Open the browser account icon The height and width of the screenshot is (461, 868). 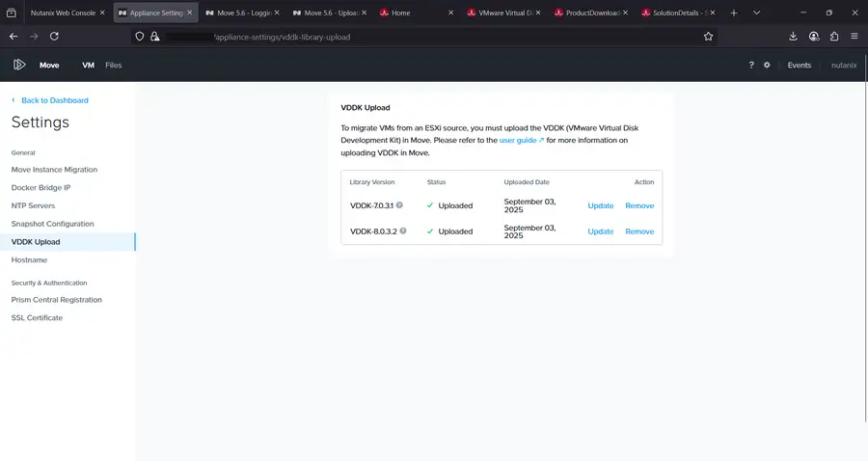coord(814,37)
